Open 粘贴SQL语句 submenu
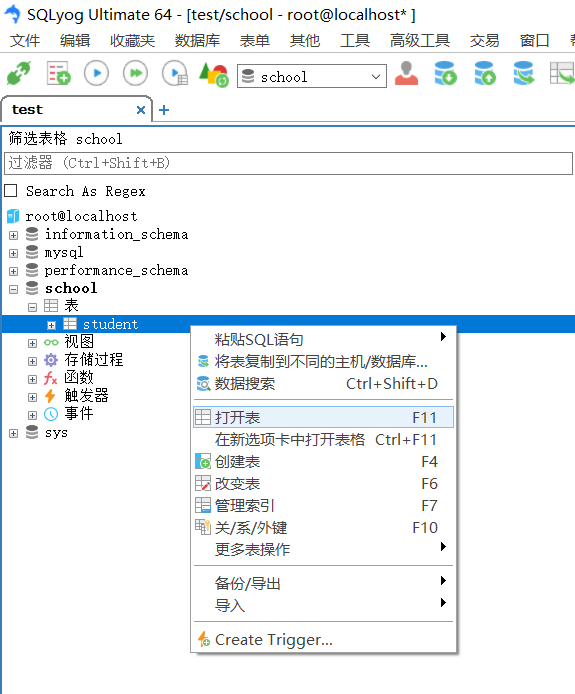Screen dimensions: 575x694 (324, 339)
